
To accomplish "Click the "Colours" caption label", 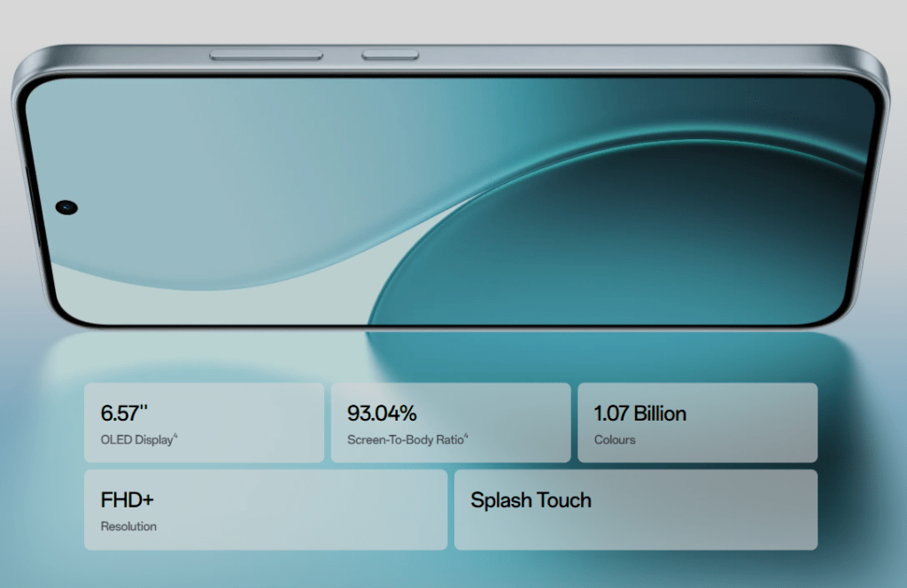I will click(x=615, y=440).
